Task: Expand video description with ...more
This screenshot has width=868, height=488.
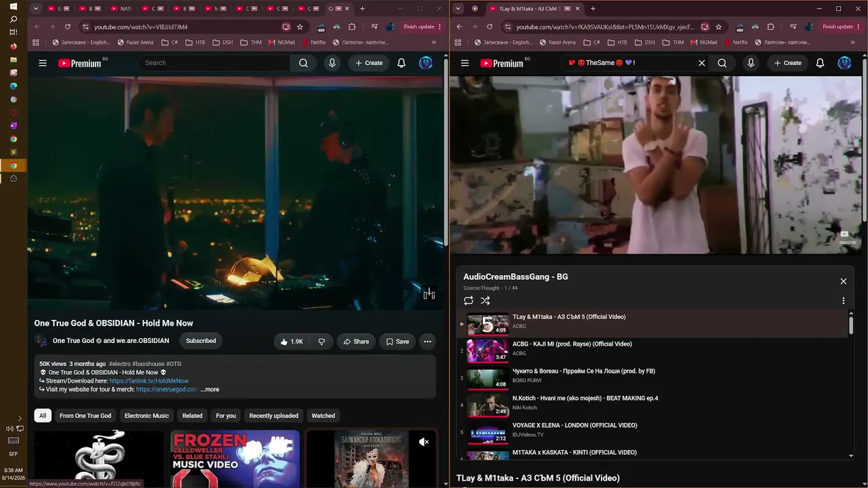Action: tap(210, 390)
